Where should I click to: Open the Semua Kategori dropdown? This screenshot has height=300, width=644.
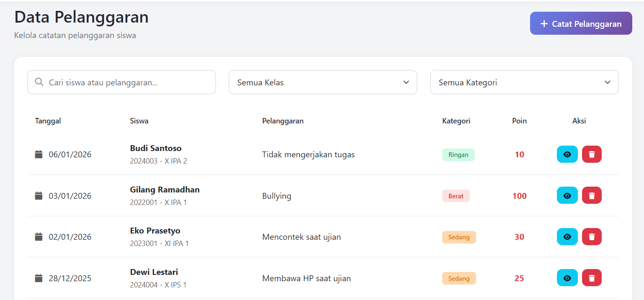[524, 82]
